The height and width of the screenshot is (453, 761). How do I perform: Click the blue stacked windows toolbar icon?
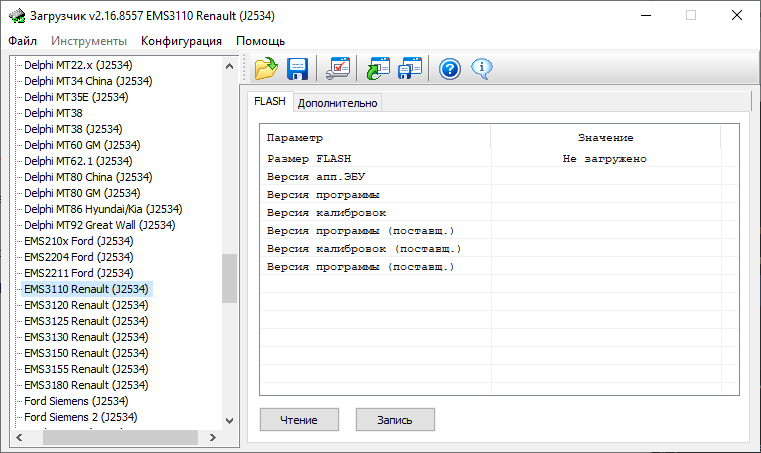(410, 68)
